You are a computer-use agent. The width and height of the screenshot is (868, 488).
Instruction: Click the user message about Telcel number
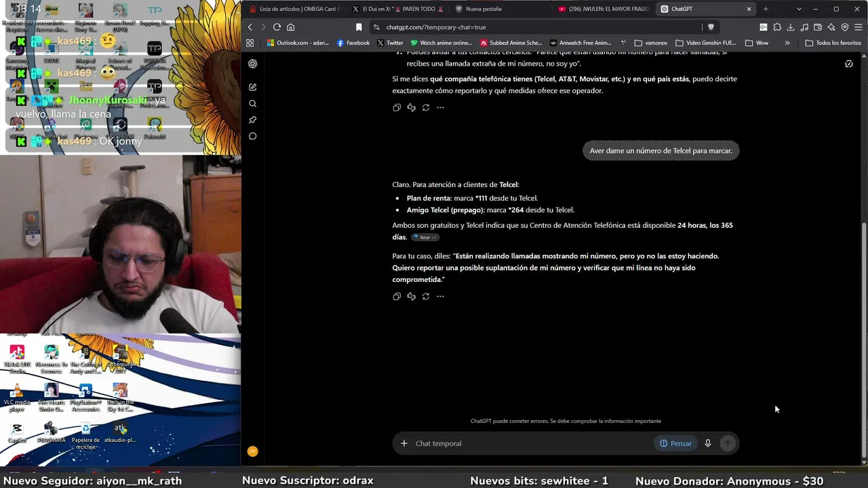(x=660, y=150)
